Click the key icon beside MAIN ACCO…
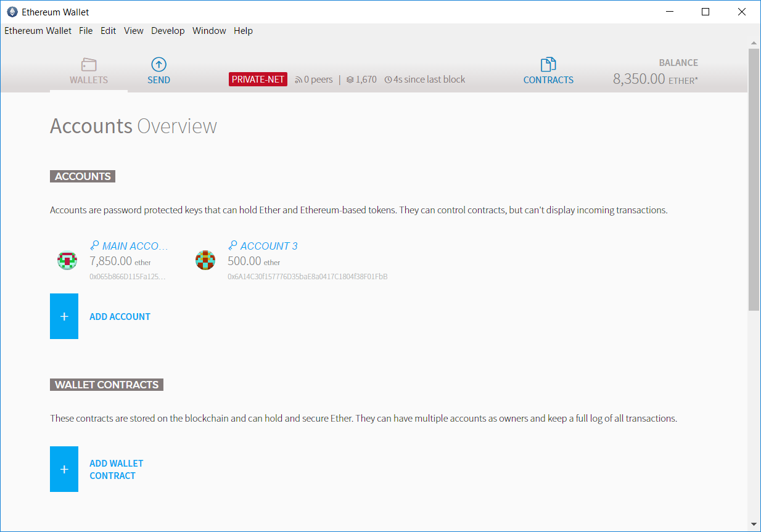The image size is (761, 532). (x=94, y=245)
